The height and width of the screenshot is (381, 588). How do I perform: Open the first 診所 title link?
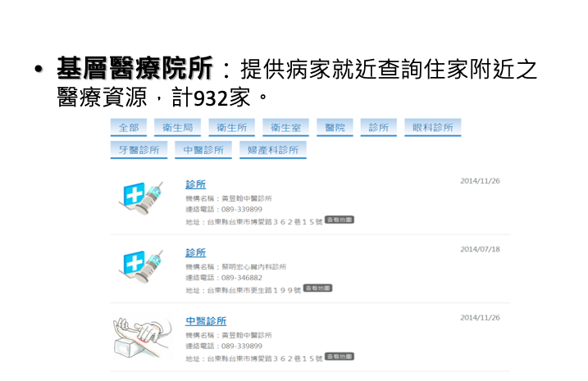point(196,184)
